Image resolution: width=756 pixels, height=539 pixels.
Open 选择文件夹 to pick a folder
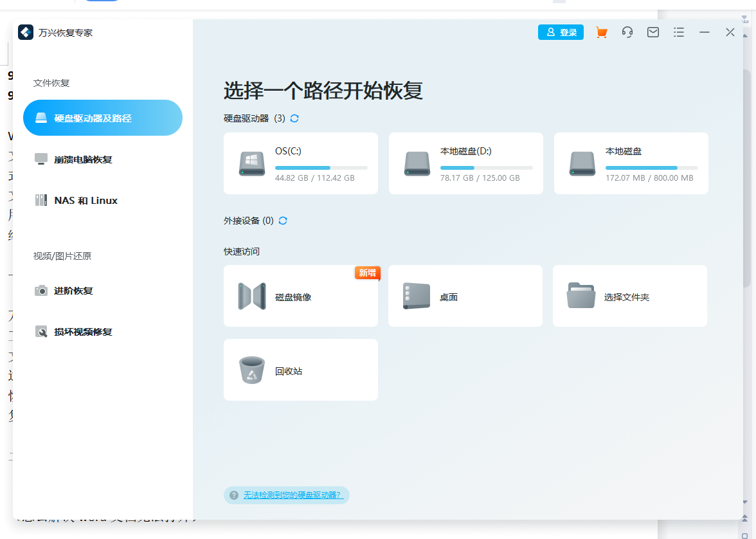(629, 295)
